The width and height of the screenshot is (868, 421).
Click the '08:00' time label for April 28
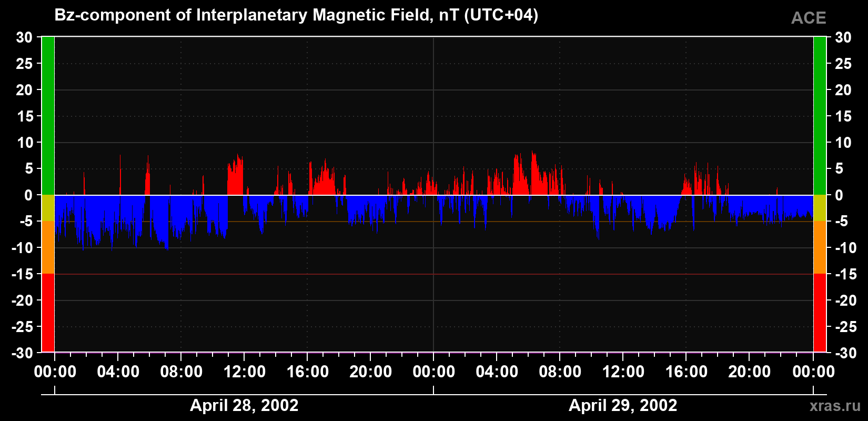pyautogui.click(x=181, y=372)
